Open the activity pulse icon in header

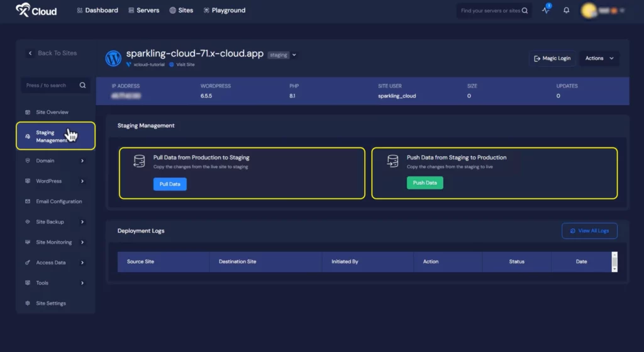coord(546,10)
